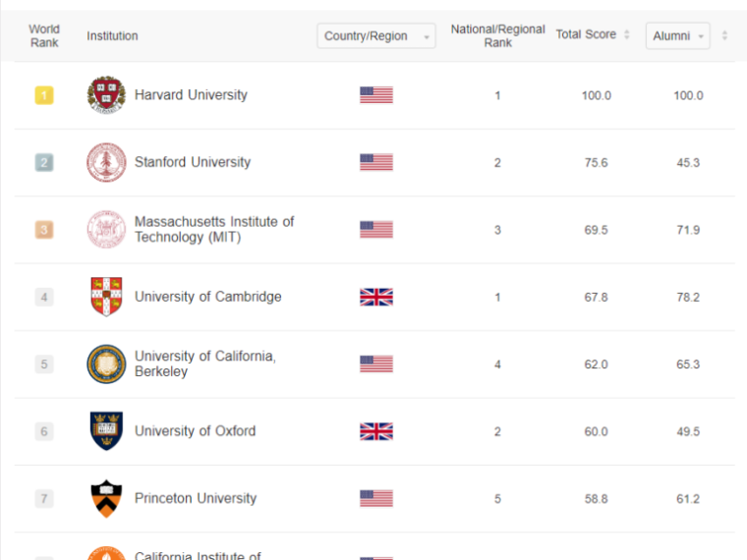
Task: Click the UK flag in Cambridge row
Action: [x=376, y=297]
